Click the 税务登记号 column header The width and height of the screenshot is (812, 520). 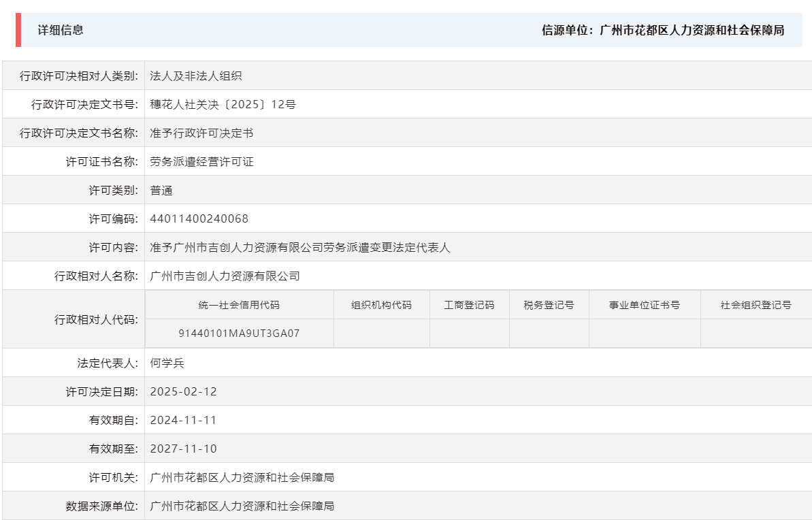tap(549, 304)
